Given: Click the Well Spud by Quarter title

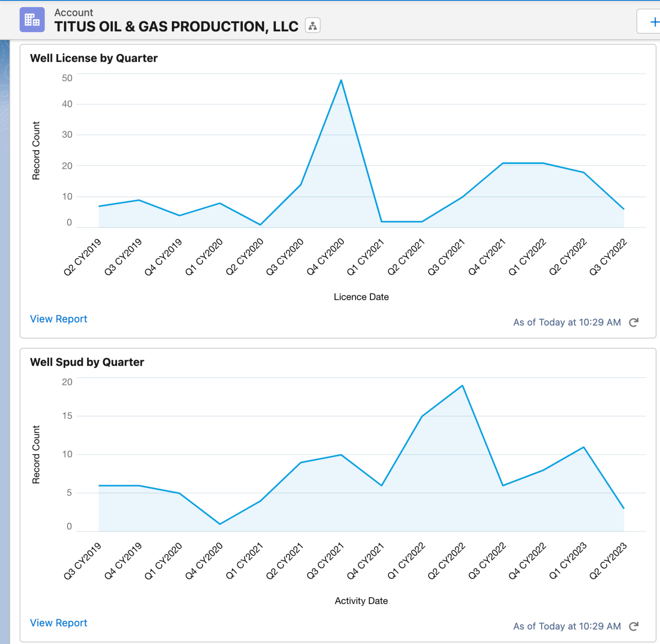Looking at the screenshot, I should coord(87,362).
